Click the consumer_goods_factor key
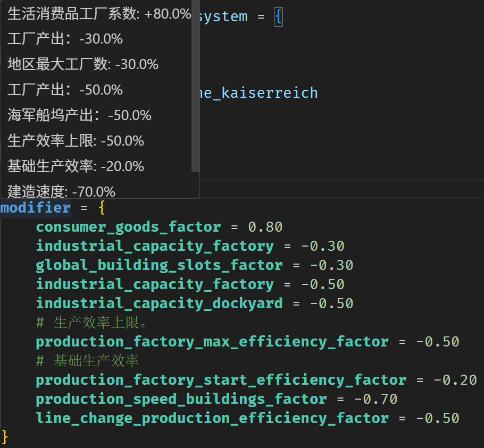 [x=128, y=227]
